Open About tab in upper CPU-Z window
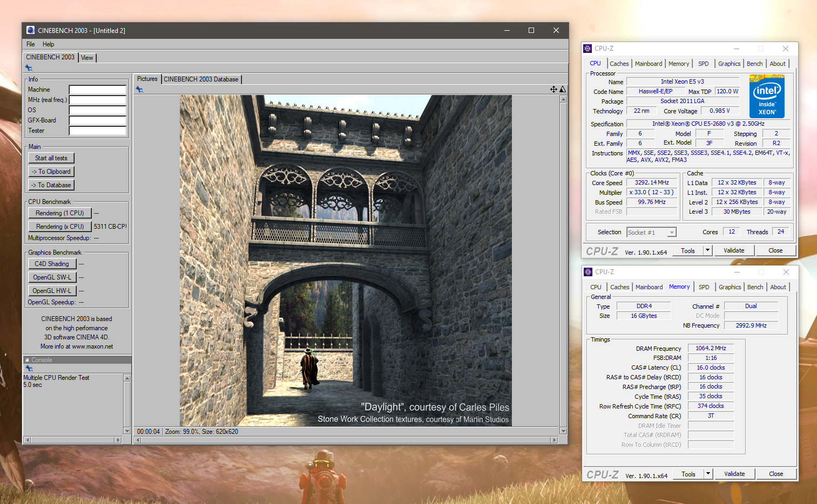817x504 pixels. click(778, 64)
